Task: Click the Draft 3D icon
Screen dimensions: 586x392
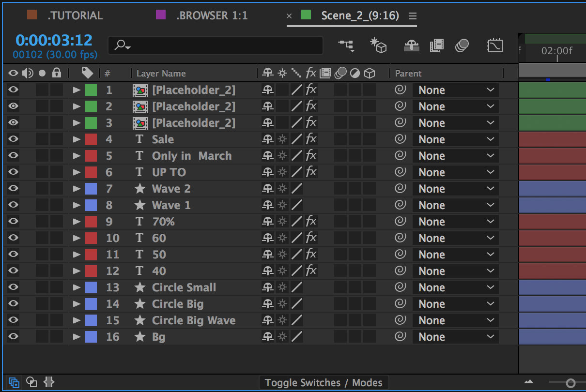Action: (378, 45)
